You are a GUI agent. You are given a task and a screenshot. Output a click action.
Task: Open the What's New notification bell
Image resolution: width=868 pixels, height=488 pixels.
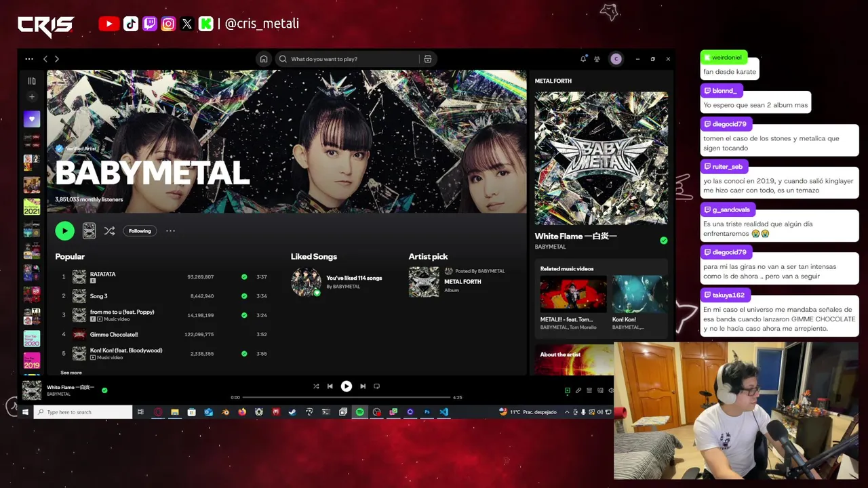click(x=583, y=59)
